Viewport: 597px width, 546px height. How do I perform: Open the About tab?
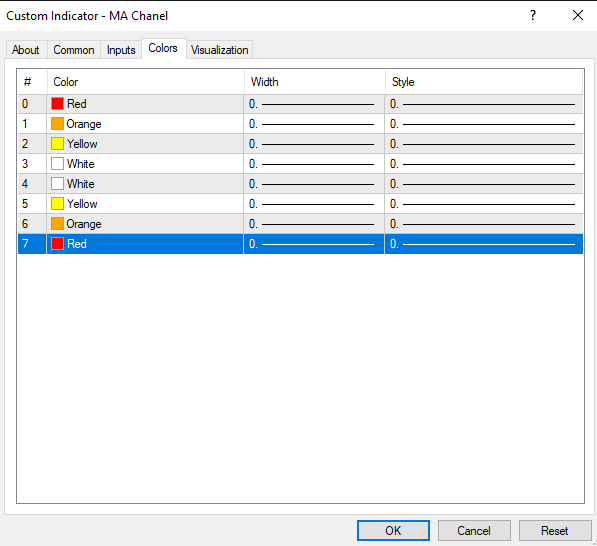pyautogui.click(x=26, y=50)
